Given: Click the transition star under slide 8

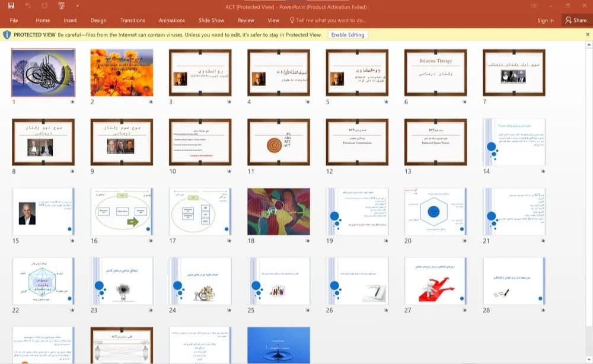Looking at the screenshot, I should 72,171.
